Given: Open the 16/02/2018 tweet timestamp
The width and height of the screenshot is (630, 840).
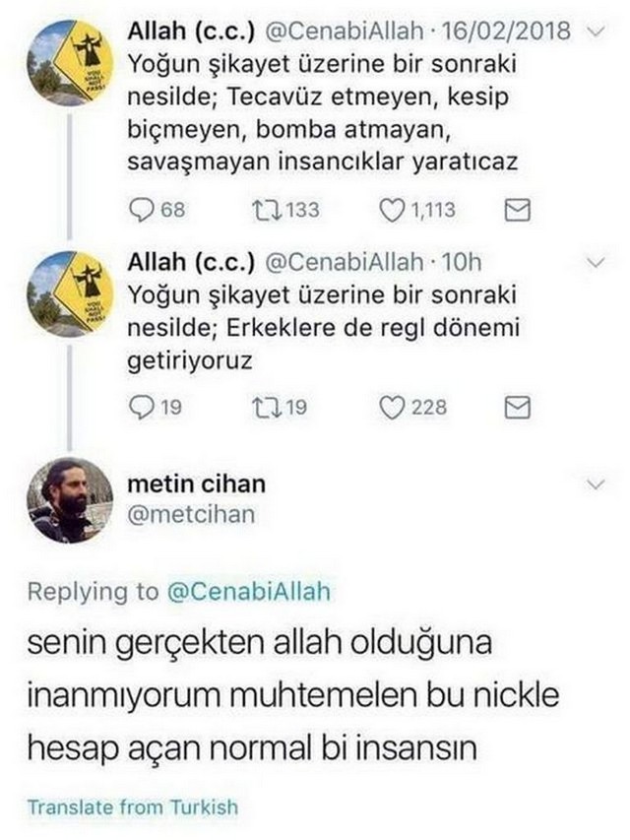Looking at the screenshot, I should point(506,32).
